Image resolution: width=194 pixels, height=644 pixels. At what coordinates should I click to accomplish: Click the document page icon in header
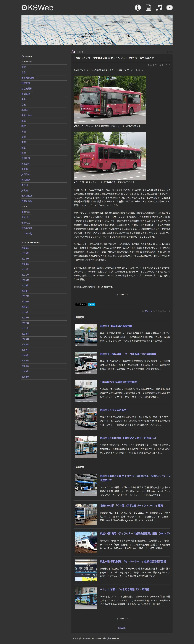click(148, 8)
